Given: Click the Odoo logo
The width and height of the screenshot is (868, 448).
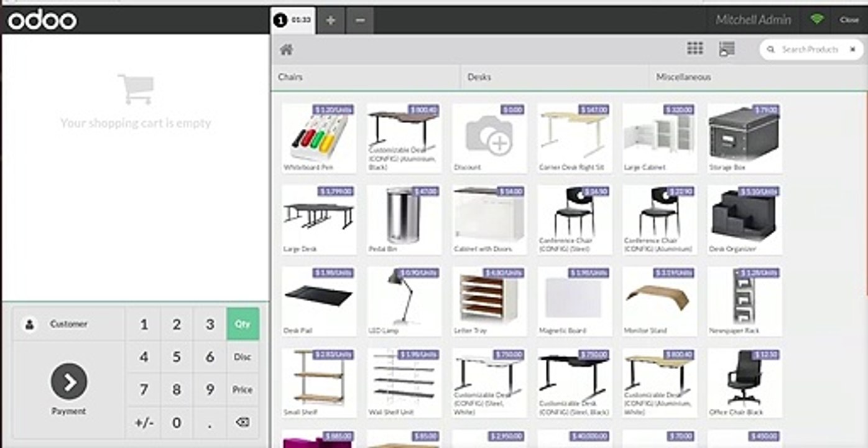Looking at the screenshot, I should (42, 20).
